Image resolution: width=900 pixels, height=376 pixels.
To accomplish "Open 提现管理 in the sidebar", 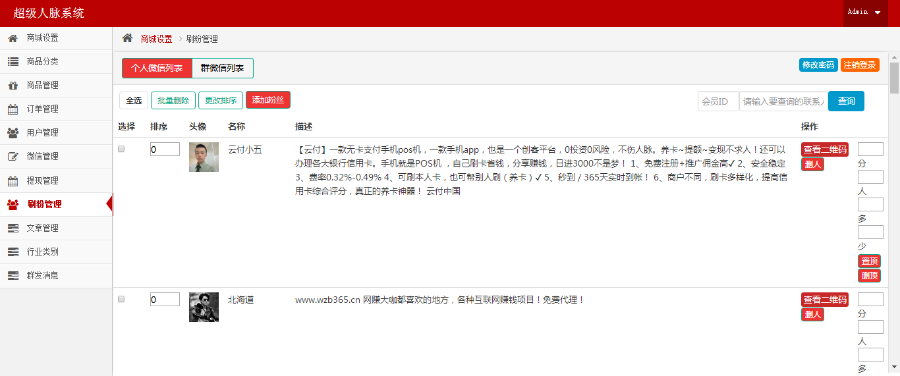I will [x=56, y=181].
